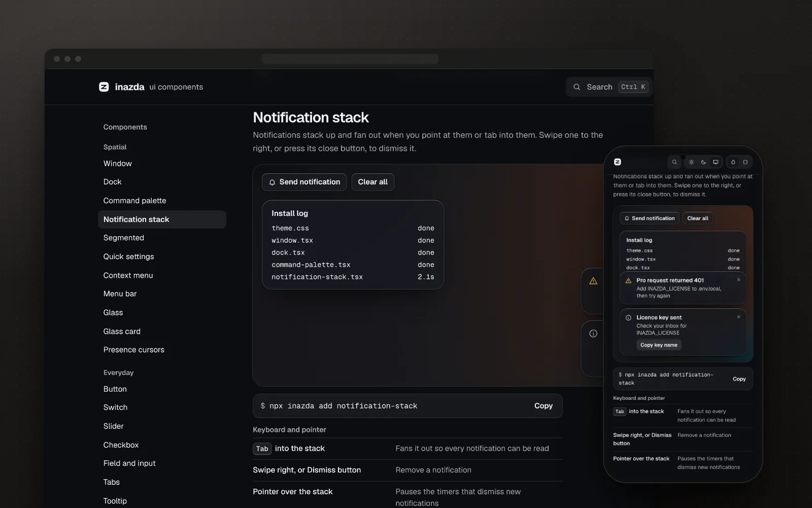The height and width of the screenshot is (508, 812).
Task: Click the browser address bar
Action: 350,59
